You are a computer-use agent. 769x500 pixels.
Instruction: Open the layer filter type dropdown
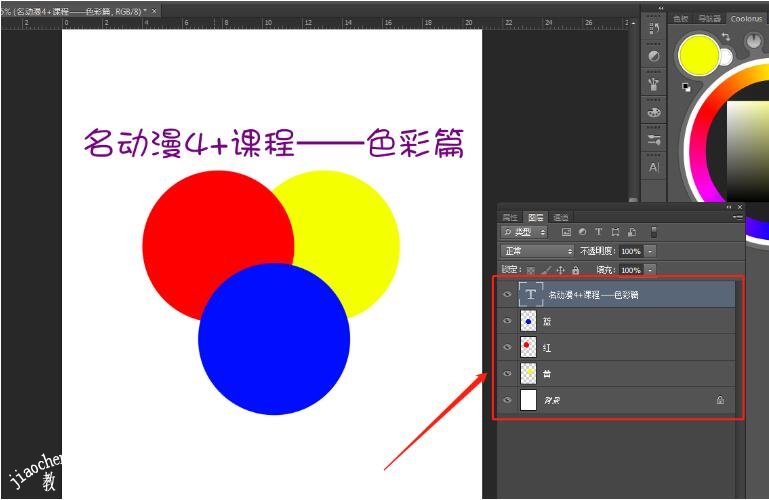tap(525, 232)
